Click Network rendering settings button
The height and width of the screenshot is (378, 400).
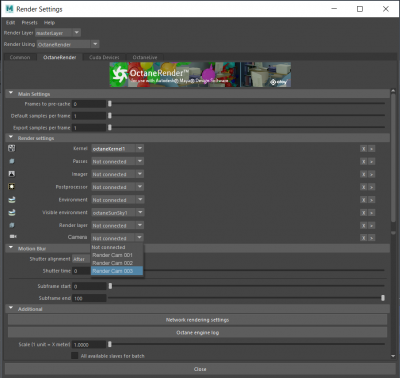coord(197,320)
